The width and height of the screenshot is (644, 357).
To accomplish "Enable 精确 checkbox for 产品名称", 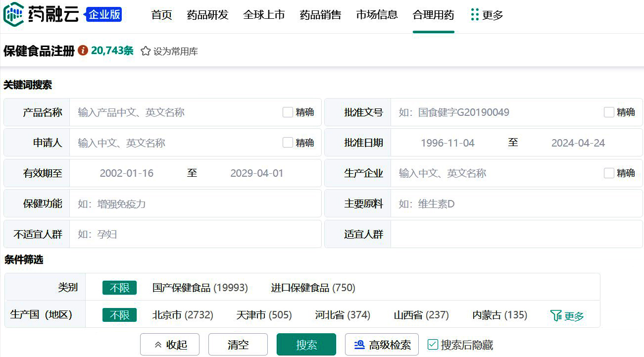I will pos(288,112).
